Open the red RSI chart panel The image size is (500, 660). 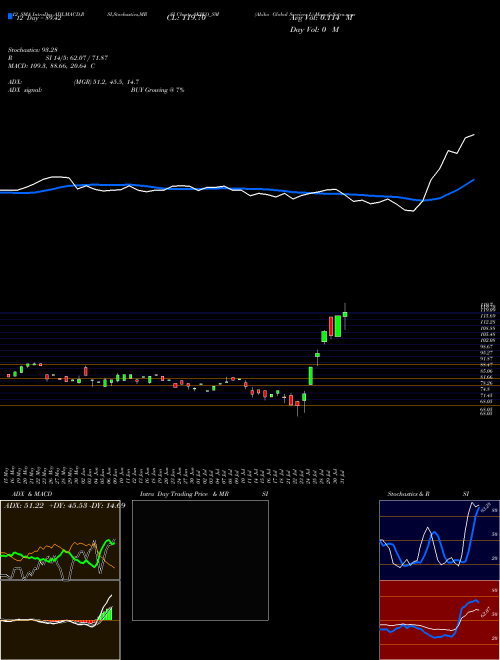coord(439,620)
